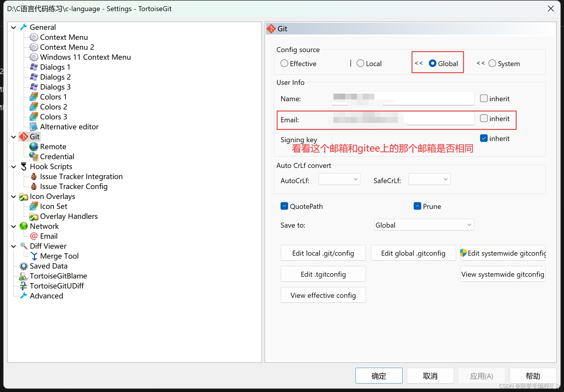
Task: Click the Hook Scripts hook icon
Action: click(24, 166)
